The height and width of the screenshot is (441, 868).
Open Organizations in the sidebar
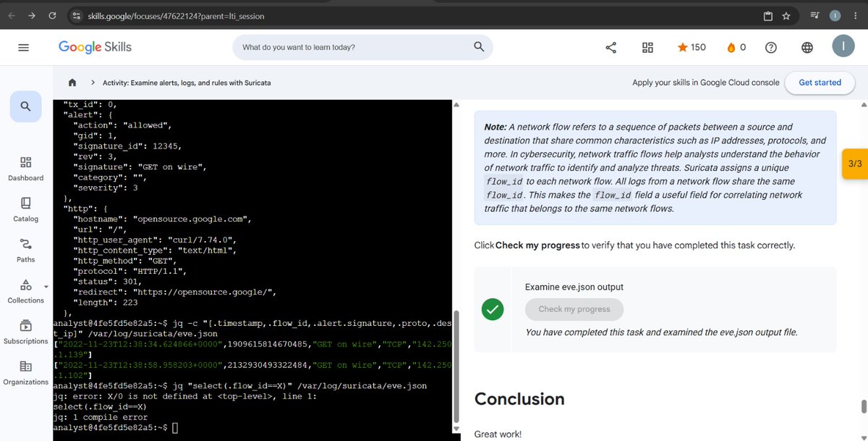click(25, 372)
